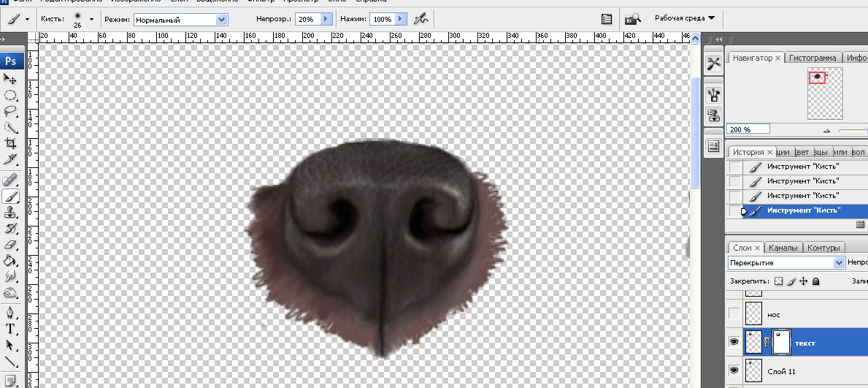Activate the Type tool
Screen dimensions: 868x388
(11, 329)
